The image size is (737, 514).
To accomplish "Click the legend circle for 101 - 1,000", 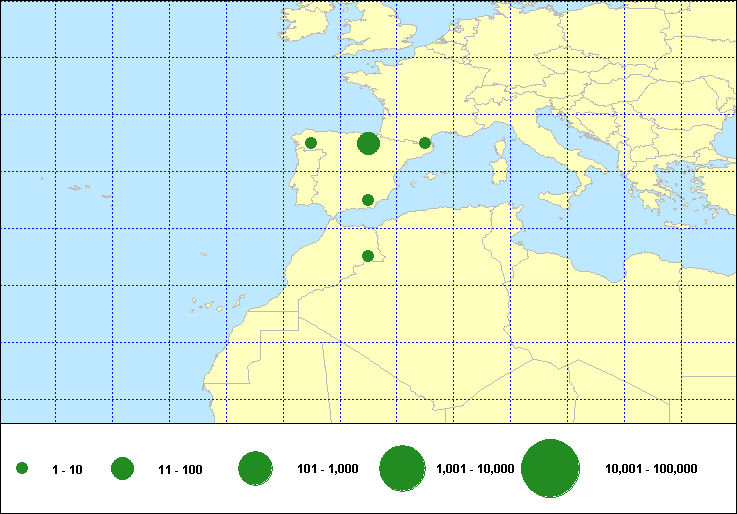I will tap(256, 468).
